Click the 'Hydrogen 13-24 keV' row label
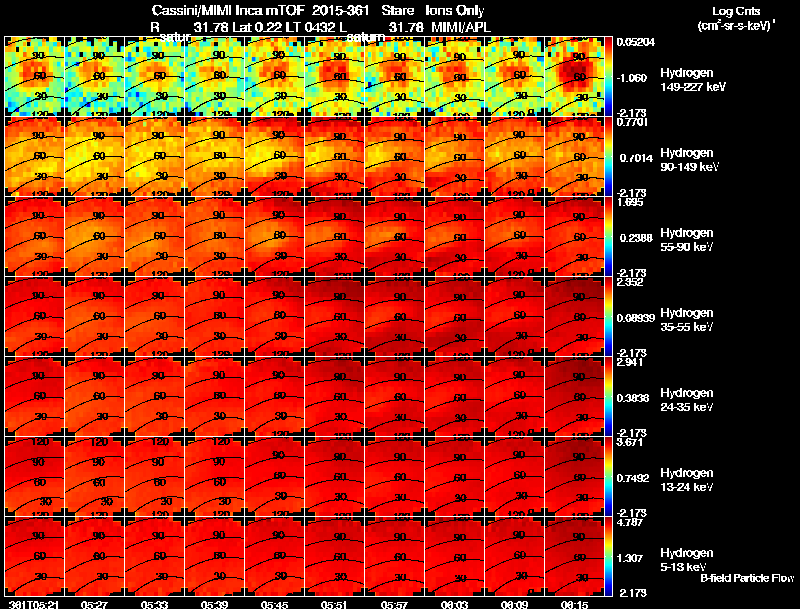 tap(686, 480)
